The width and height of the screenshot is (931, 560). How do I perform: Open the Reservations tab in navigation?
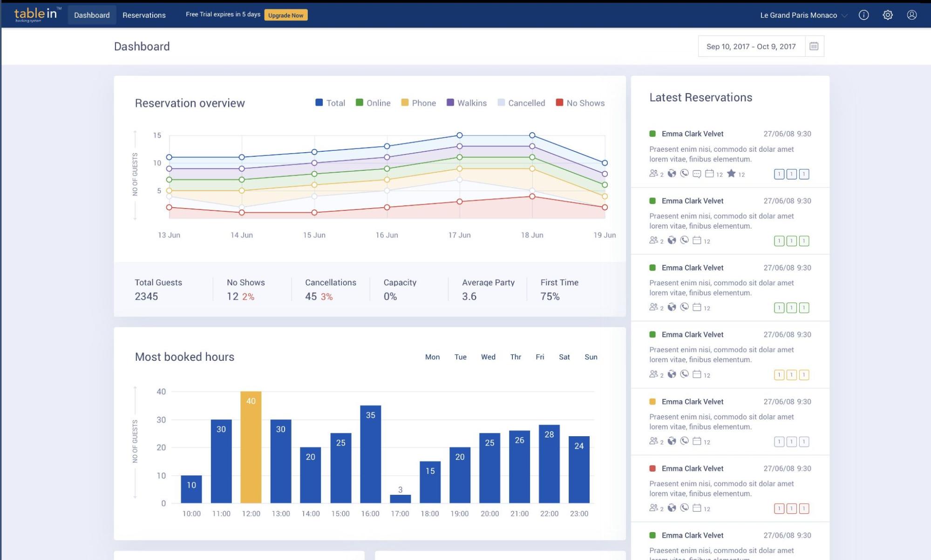click(144, 15)
